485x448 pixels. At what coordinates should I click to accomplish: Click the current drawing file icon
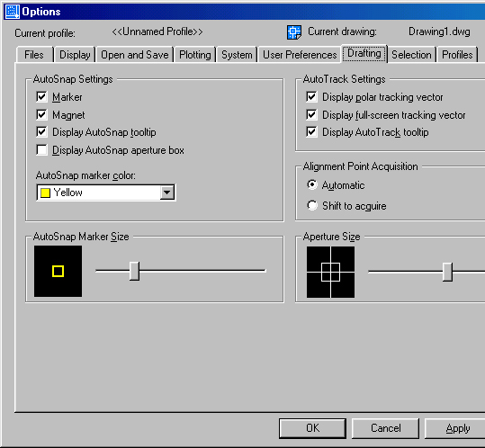pyautogui.click(x=294, y=32)
